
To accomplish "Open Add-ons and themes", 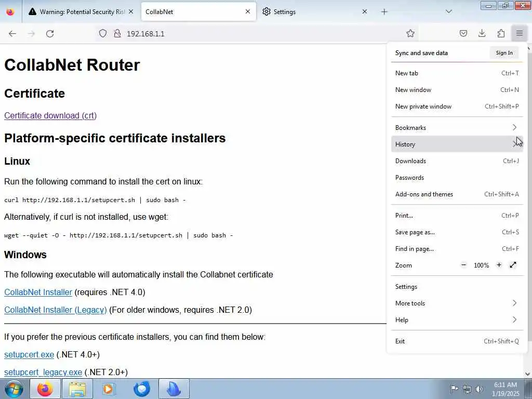I will 457,194.
